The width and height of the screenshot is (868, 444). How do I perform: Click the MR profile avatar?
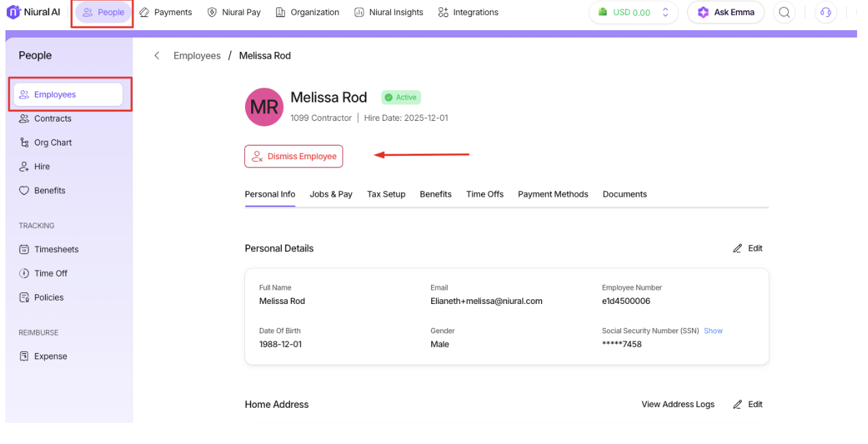(x=264, y=107)
